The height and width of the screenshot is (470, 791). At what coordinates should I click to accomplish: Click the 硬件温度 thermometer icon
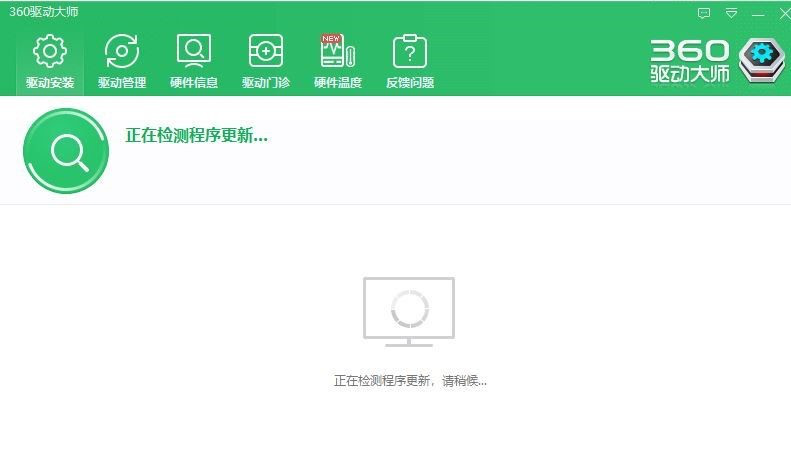tap(337, 51)
